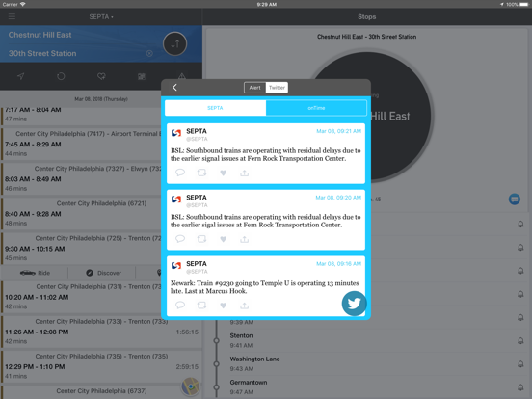This screenshot has width=532, height=399.
Task: Tap the battery indicator in status bar
Action: pyautogui.click(x=524, y=5)
